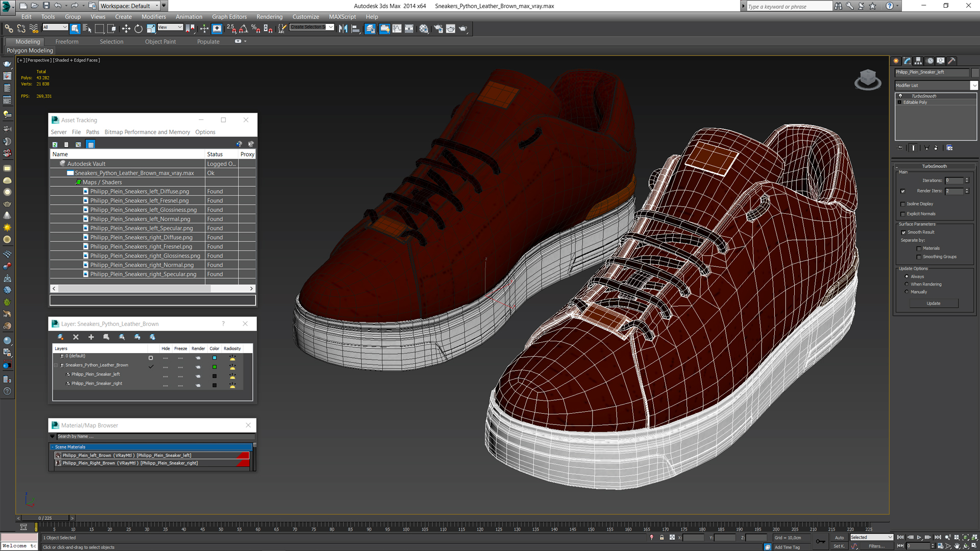Collapse the TurboSmooth rollout

click(x=935, y=166)
